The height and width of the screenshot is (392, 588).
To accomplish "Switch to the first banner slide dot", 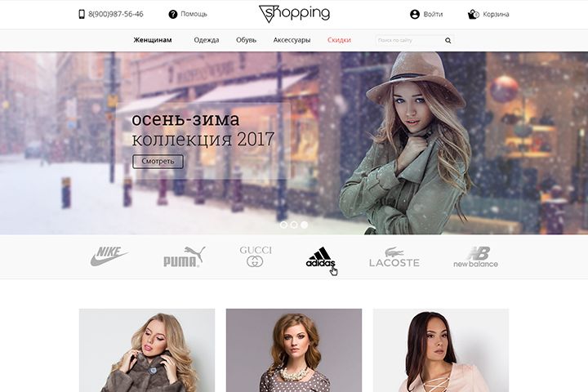I will [x=284, y=225].
